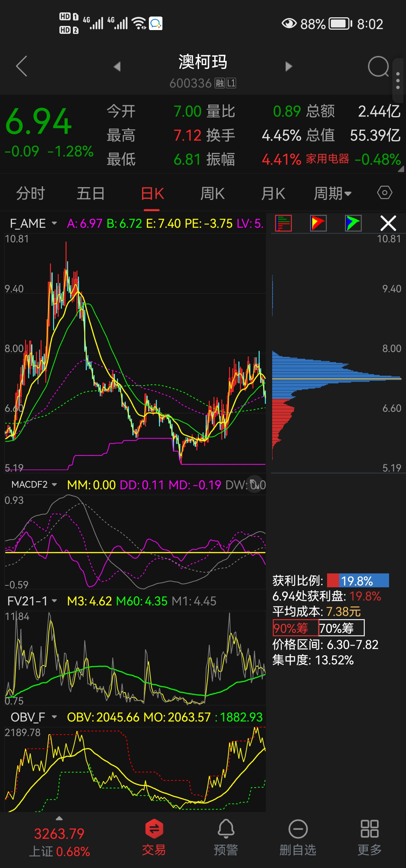
Task: Tap the 上证 3263.79 index ticker
Action: pos(59,842)
